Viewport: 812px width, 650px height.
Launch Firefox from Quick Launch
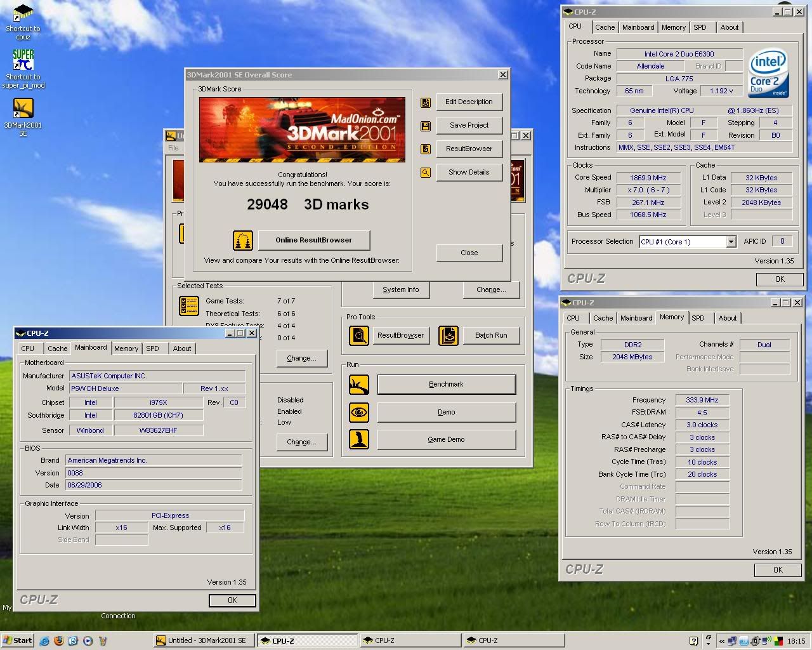(59, 641)
